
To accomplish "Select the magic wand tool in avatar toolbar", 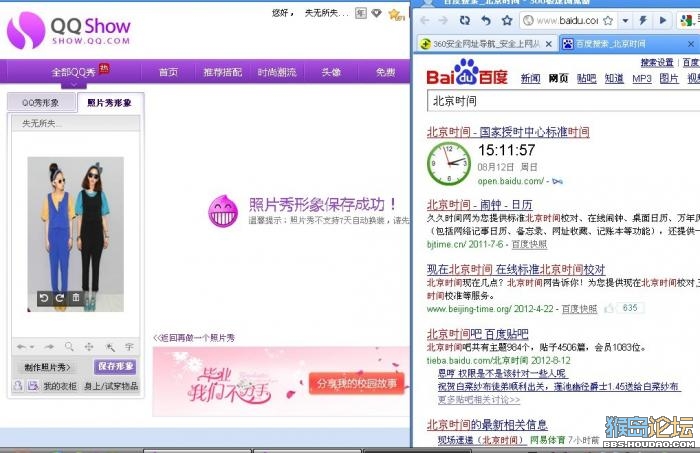I will pos(110,347).
